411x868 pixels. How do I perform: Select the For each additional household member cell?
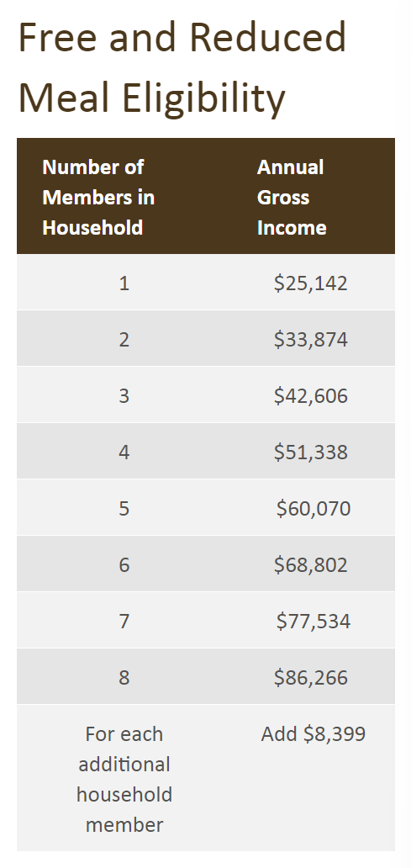124,779
